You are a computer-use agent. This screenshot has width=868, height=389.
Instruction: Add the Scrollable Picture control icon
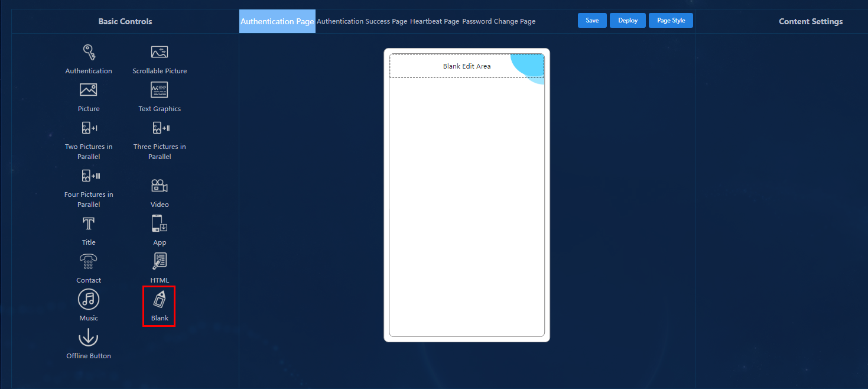160,52
